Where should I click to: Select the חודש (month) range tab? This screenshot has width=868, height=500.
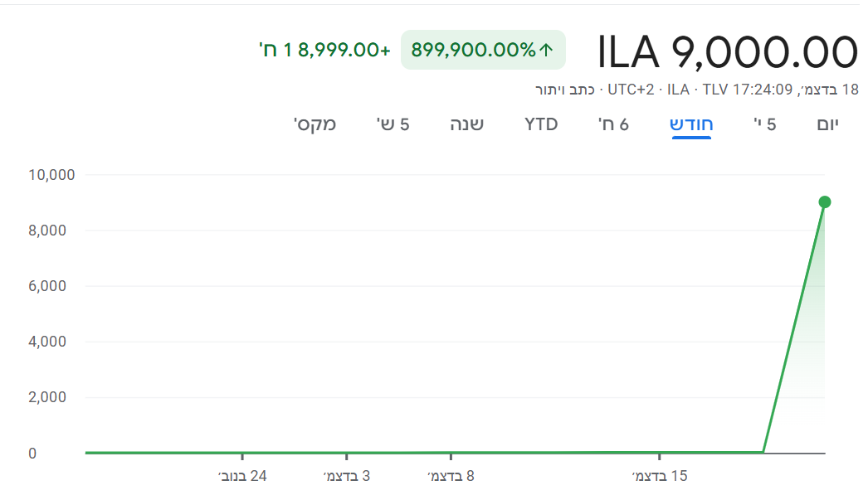coord(691,124)
